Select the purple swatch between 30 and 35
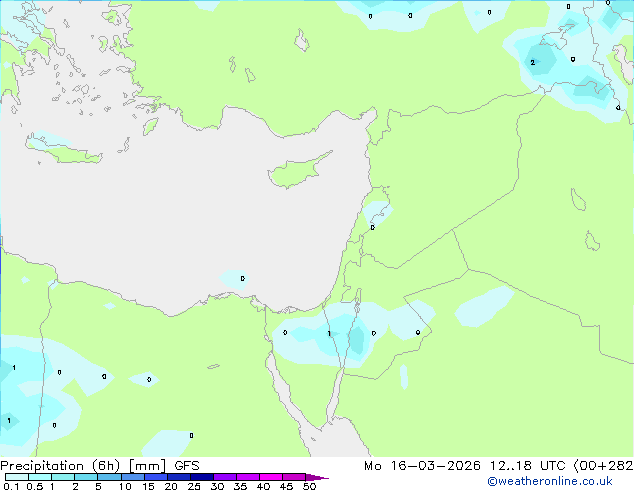The height and width of the screenshot is (490, 634). [225, 477]
